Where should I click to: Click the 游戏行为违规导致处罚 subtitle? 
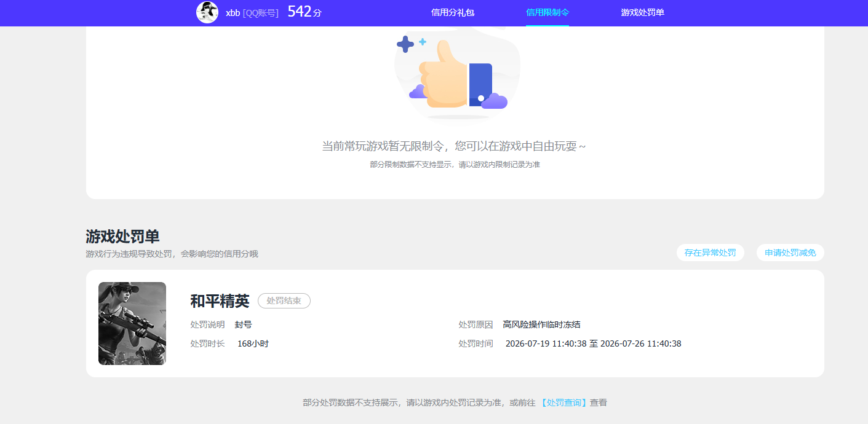click(172, 254)
